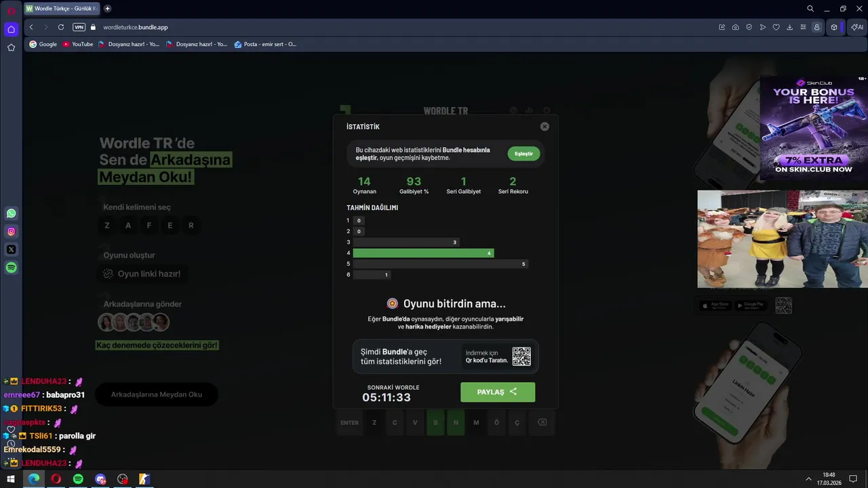Click the Ö keyboard key
The height and width of the screenshot is (488, 868).
pyautogui.click(x=496, y=423)
